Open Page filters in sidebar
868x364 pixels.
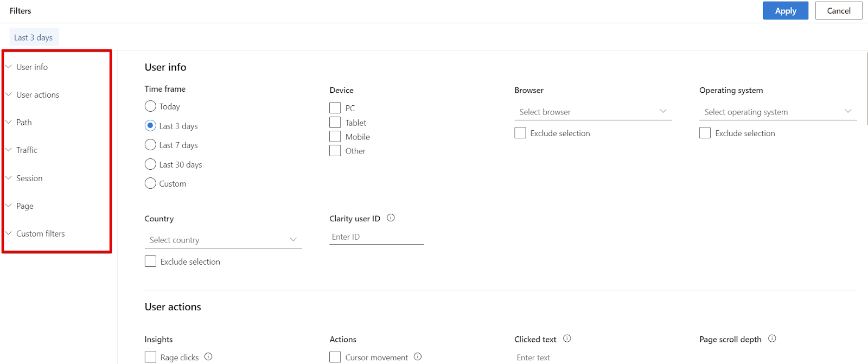click(x=25, y=206)
